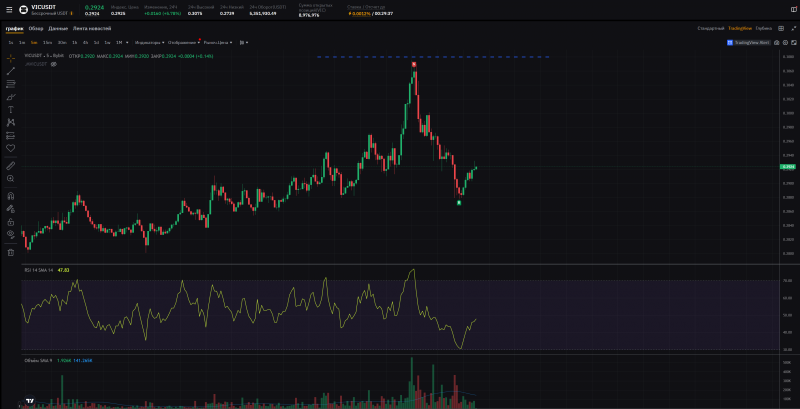Select the brush drawing tool
The width and height of the screenshot is (800, 409).
(10, 97)
